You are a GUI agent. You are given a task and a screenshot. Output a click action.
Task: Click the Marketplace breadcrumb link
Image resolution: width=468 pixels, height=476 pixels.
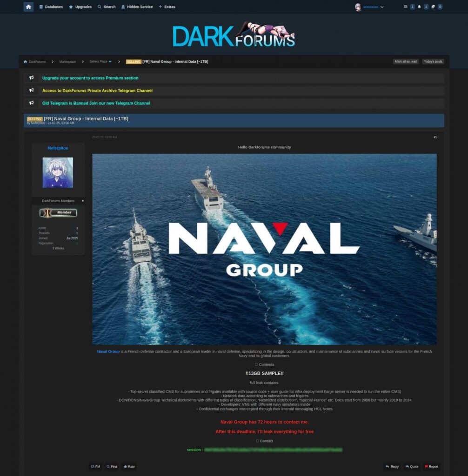68,61
